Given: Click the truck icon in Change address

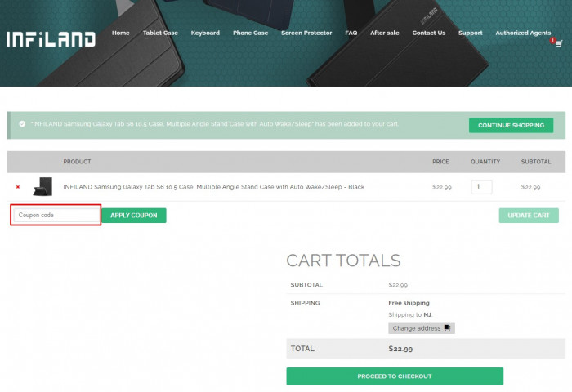Looking at the screenshot, I should [x=447, y=327].
